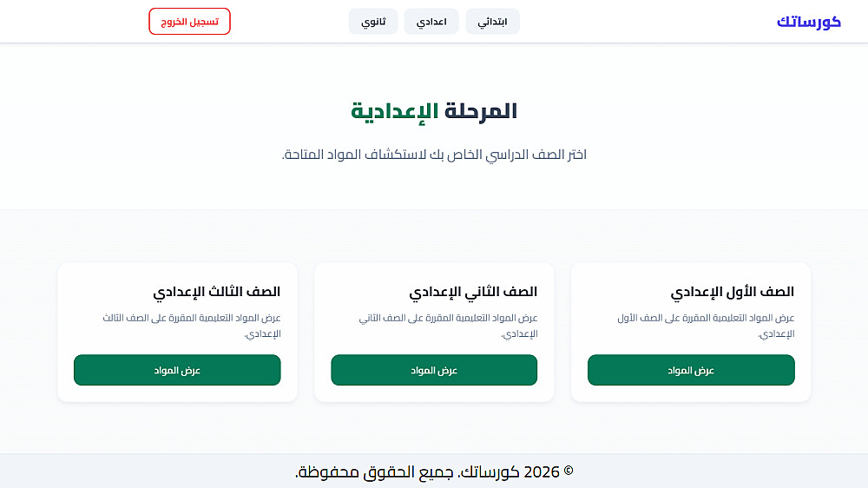Click the كورساتك logo in the header
The width and height of the screenshot is (868, 488).
[809, 22]
